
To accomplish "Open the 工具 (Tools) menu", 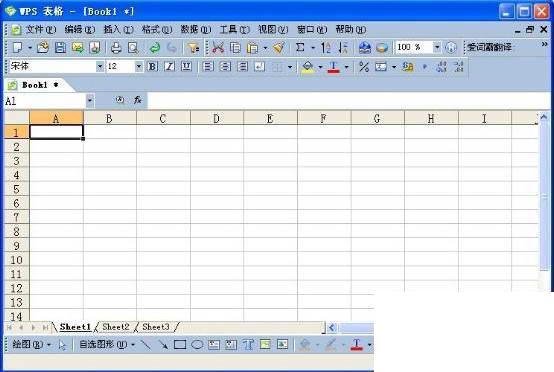I will (x=235, y=29).
